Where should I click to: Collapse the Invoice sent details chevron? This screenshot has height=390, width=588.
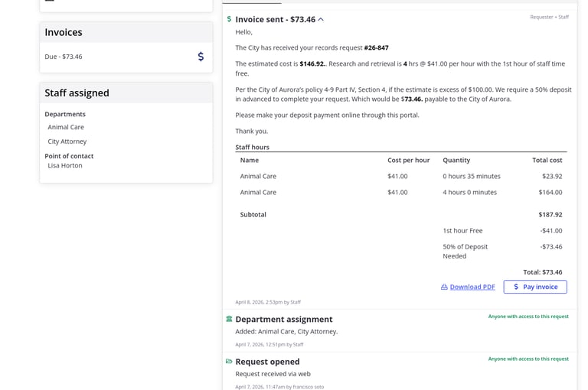(x=321, y=20)
